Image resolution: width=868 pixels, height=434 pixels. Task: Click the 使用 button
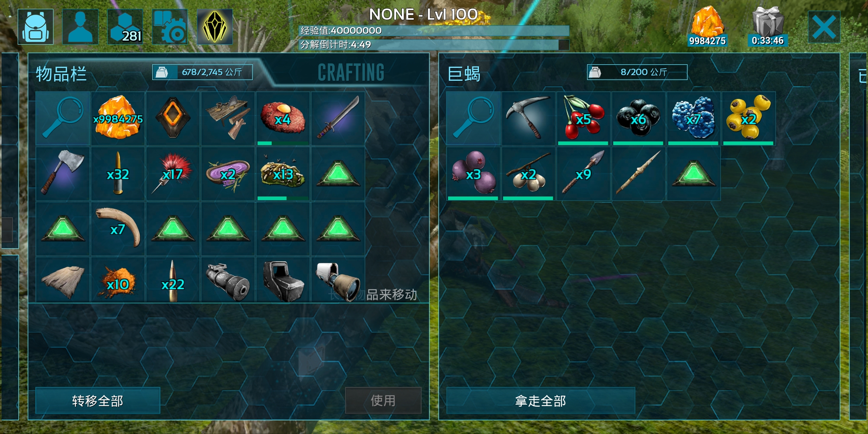click(x=383, y=401)
